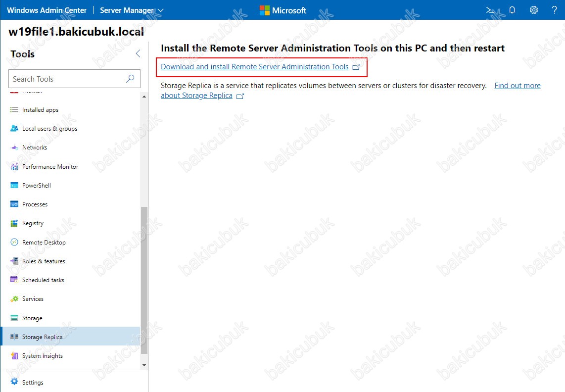Click the Networks icon

click(14, 147)
